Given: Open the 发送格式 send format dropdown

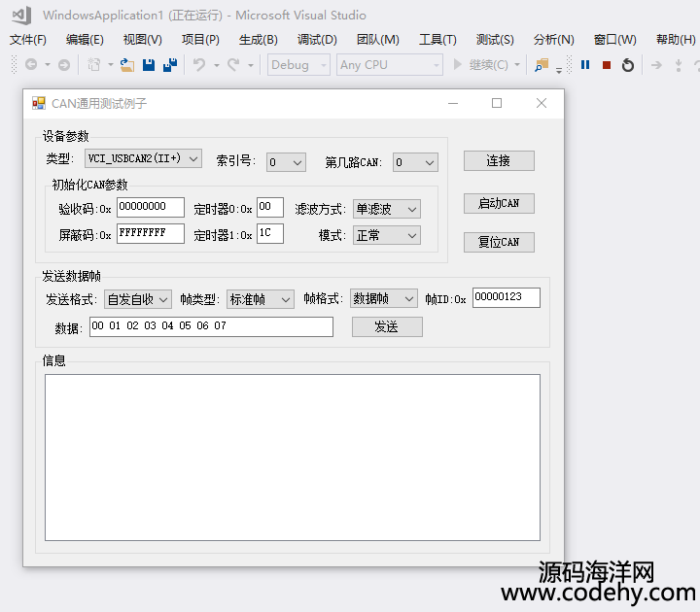Looking at the screenshot, I should [138, 299].
